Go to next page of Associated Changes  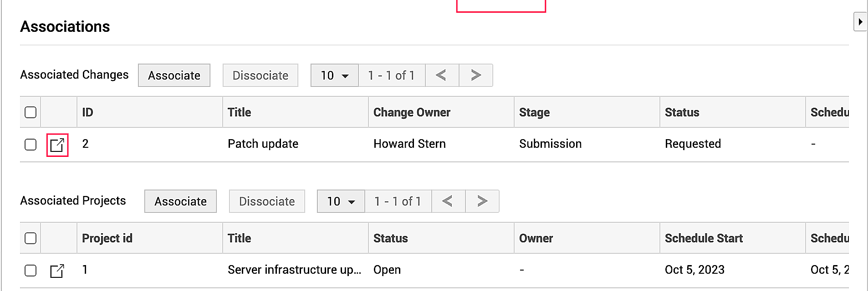tap(476, 75)
